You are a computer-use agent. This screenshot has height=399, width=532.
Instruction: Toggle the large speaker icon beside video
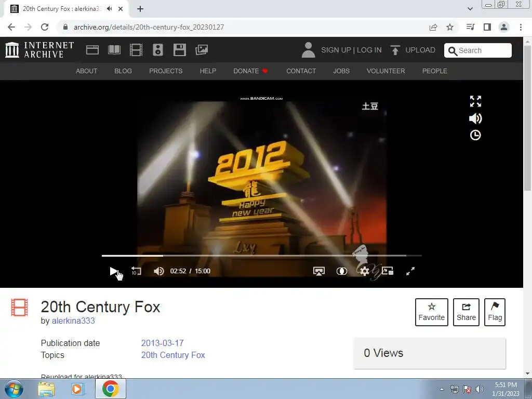tap(475, 118)
